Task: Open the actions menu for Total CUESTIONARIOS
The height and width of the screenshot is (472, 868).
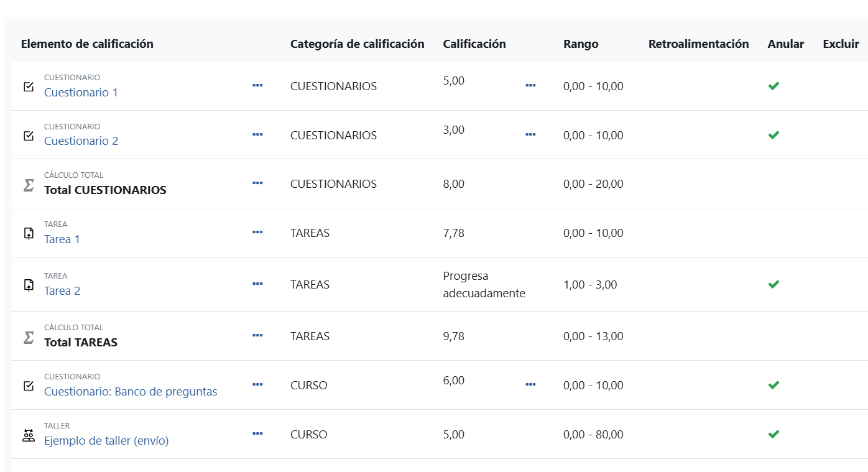Action: coord(257,183)
